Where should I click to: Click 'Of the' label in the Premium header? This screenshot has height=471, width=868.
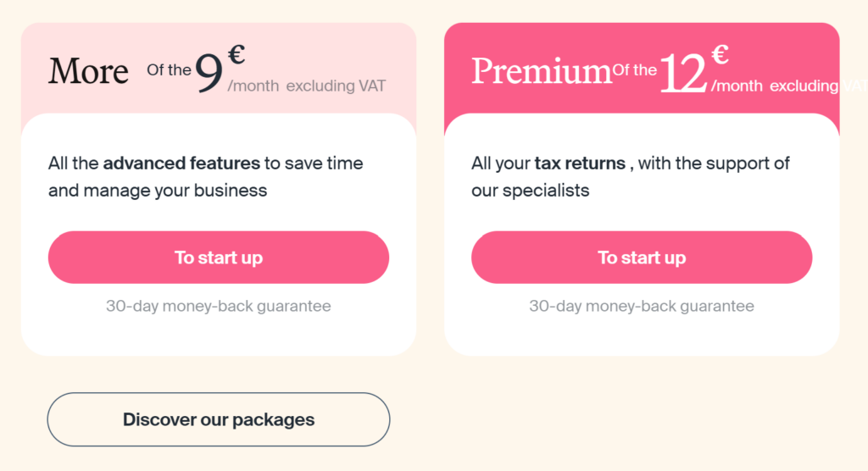coord(635,70)
